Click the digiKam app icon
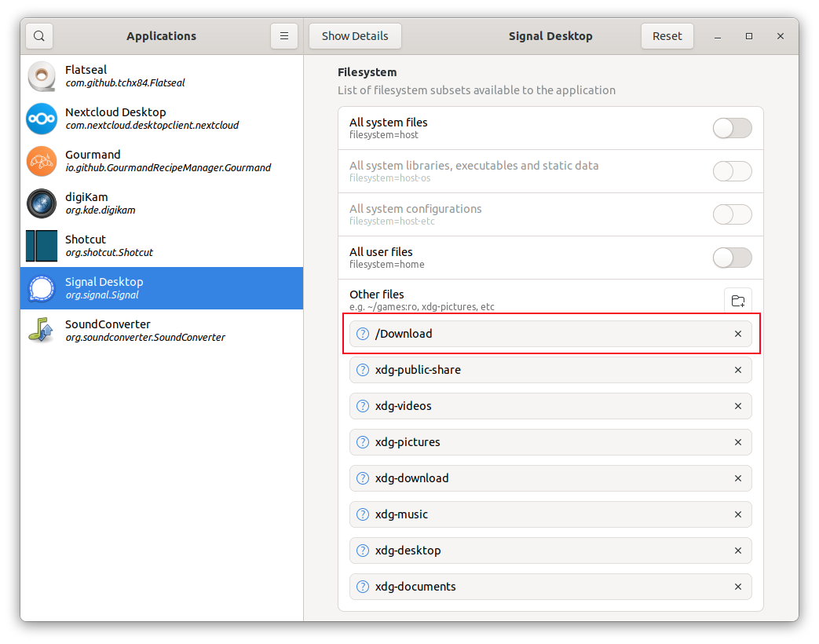This screenshot has height=644, width=819. click(x=42, y=203)
